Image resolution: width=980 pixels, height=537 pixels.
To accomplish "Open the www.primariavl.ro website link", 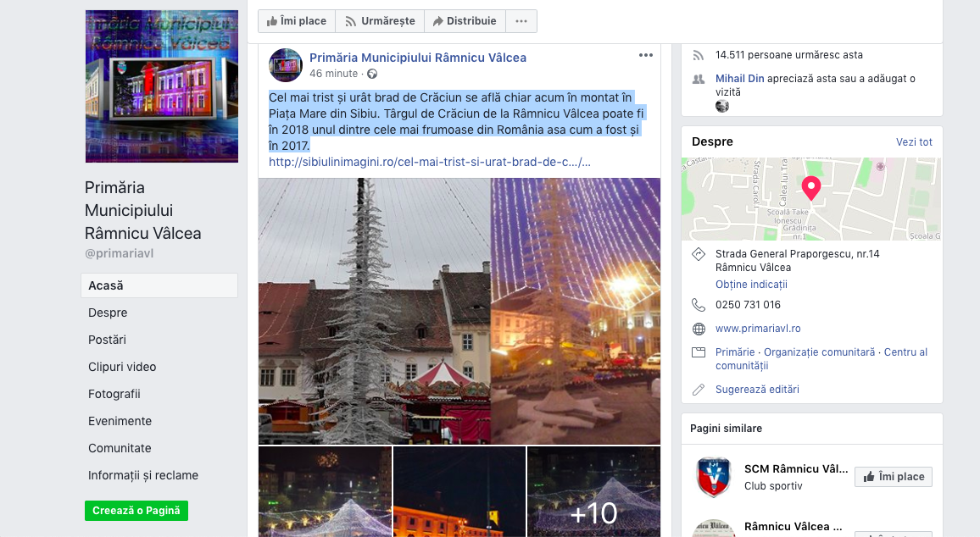I will pyautogui.click(x=758, y=329).
